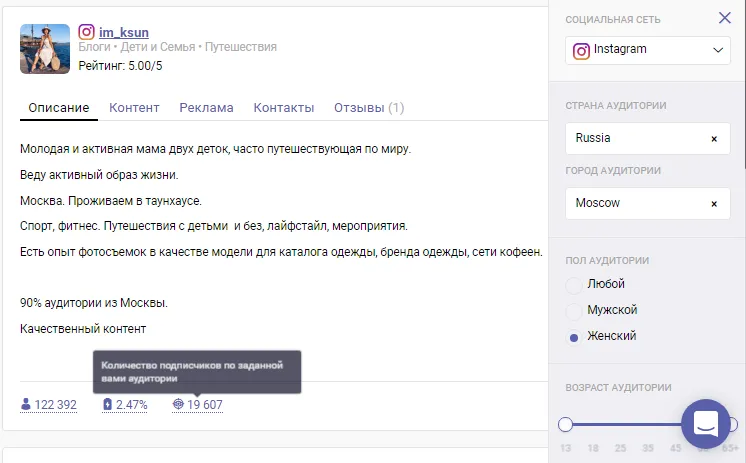Click the line Веду активный образ жизни

(99, 175)
